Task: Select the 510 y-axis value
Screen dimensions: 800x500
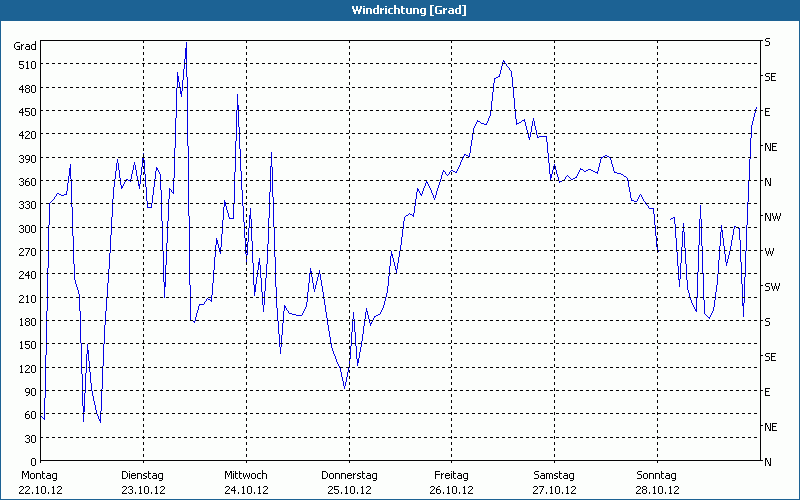Action: [28, 65]
